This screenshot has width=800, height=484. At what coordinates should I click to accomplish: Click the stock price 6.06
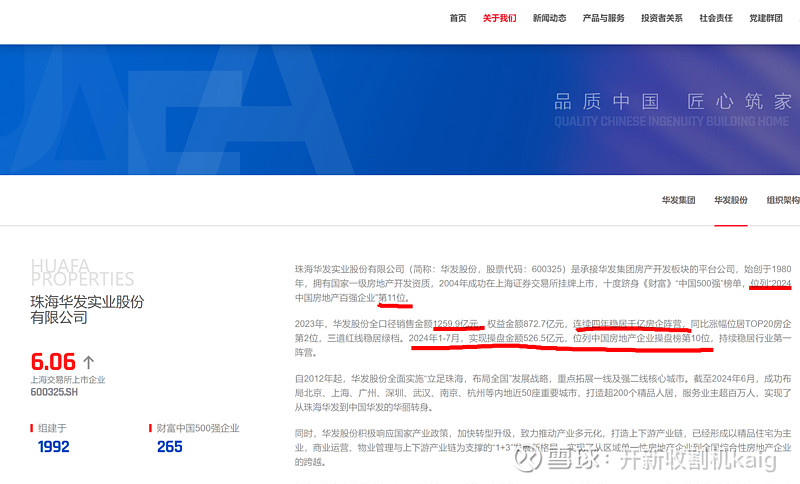53,362
